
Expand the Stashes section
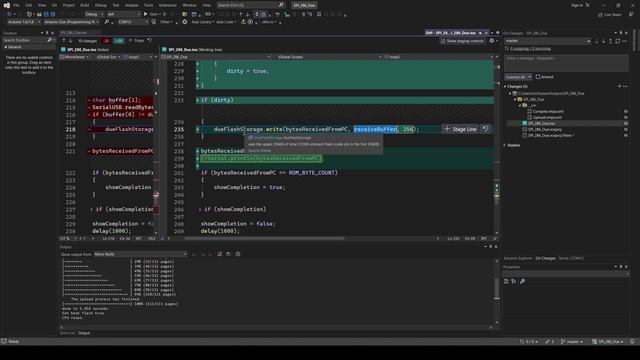[x=505, y=145]
